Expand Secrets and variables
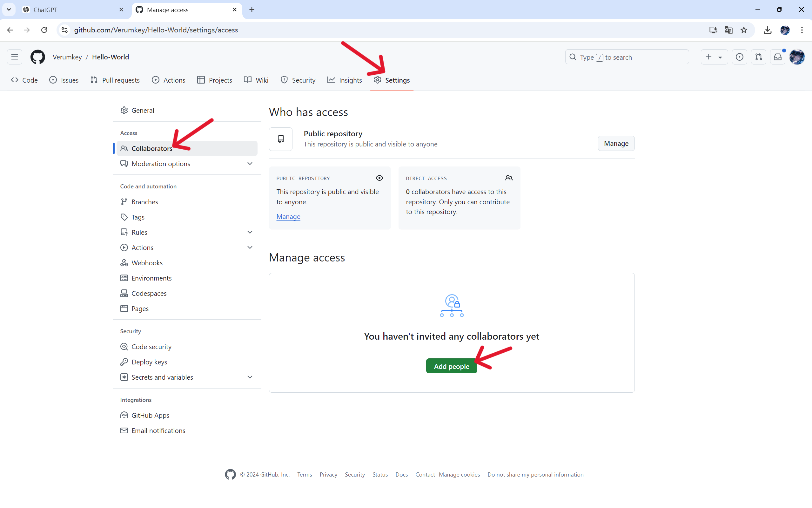 [x=187, y=377]
